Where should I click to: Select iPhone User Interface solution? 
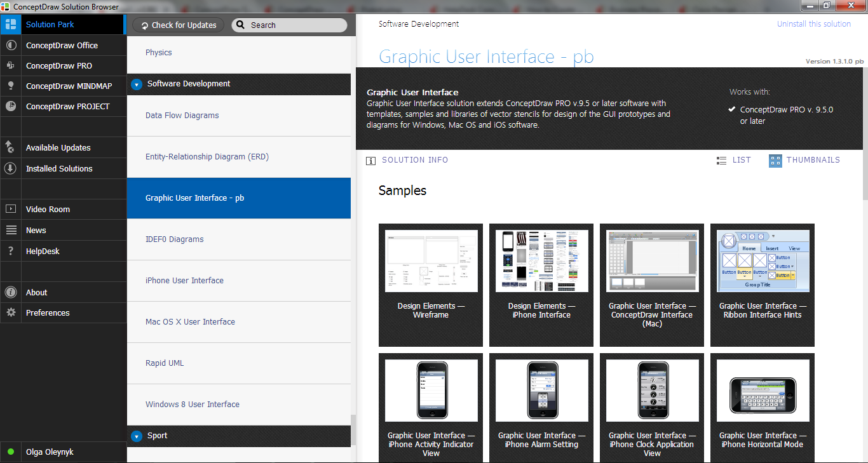239,281
